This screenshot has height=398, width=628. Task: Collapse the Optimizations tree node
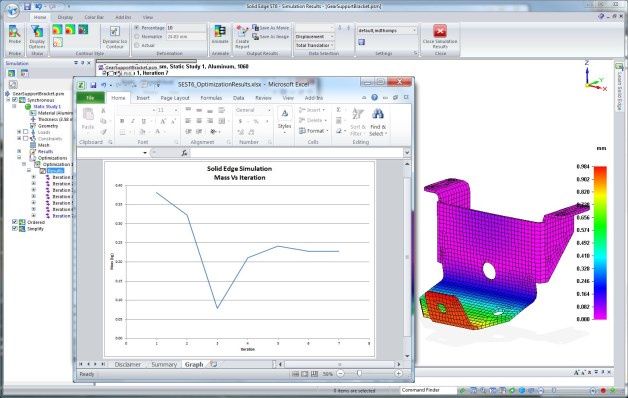coord(19,157)
